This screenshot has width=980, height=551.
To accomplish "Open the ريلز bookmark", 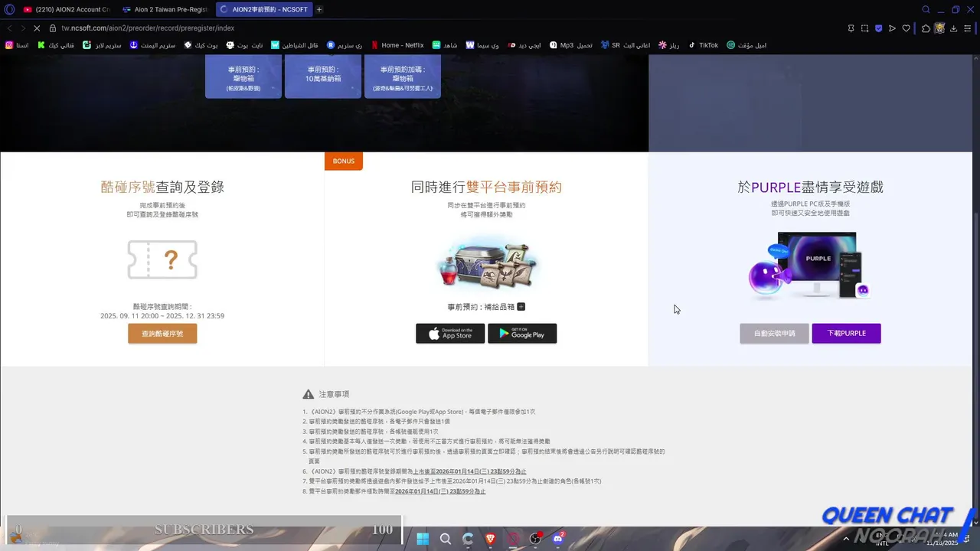I will pos(668,45).
